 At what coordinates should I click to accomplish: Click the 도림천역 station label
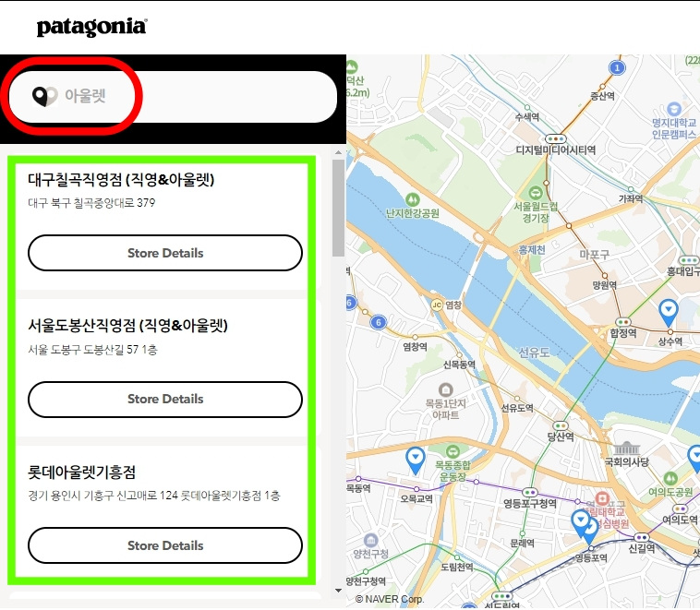[457, 568]
